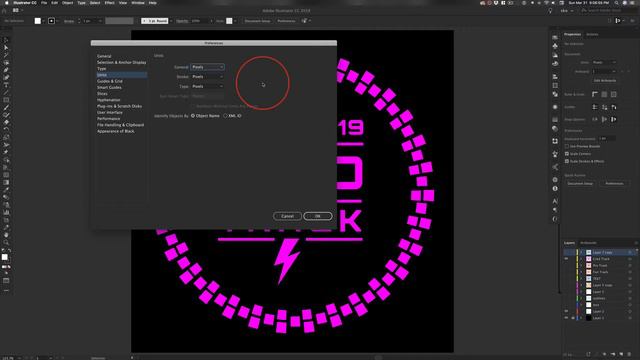Expand the Click Track layer
Viewport: 640px width, 360px height.
(x=582, y=259)
